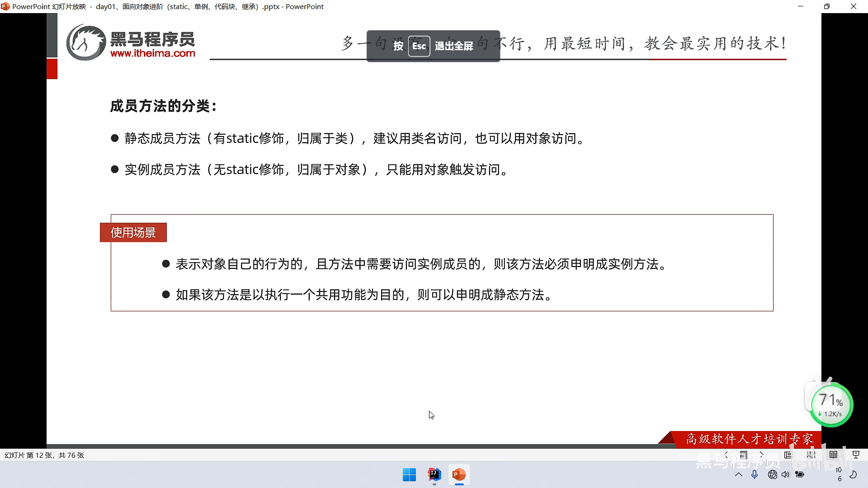
Task: Toggle the do-not-disturb moon icon
Action: 853,474
